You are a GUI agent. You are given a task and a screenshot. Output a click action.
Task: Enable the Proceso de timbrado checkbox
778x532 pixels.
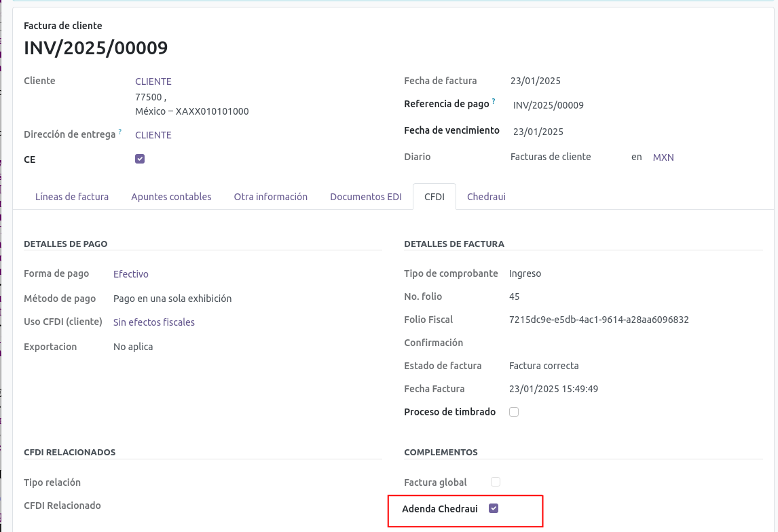point(514,412)
